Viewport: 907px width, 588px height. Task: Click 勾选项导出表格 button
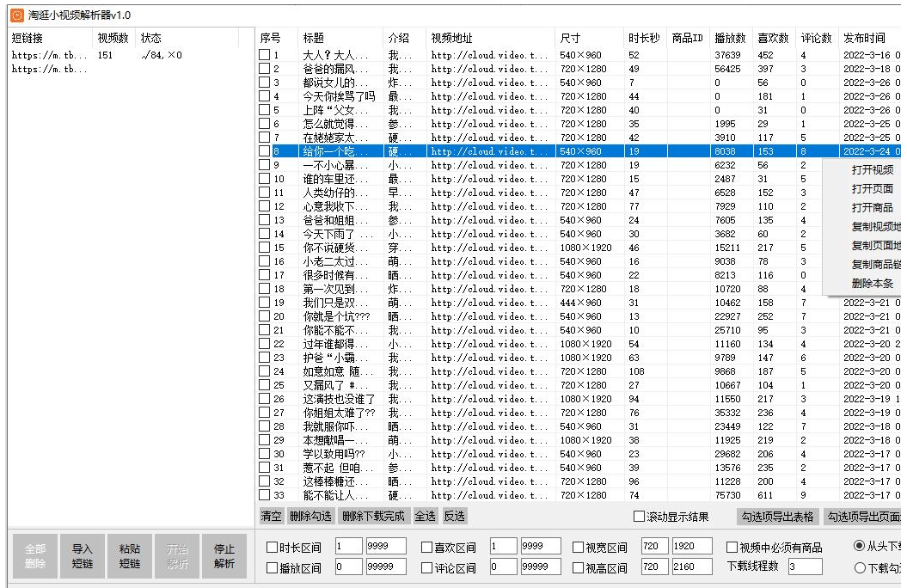coord(777,517)
